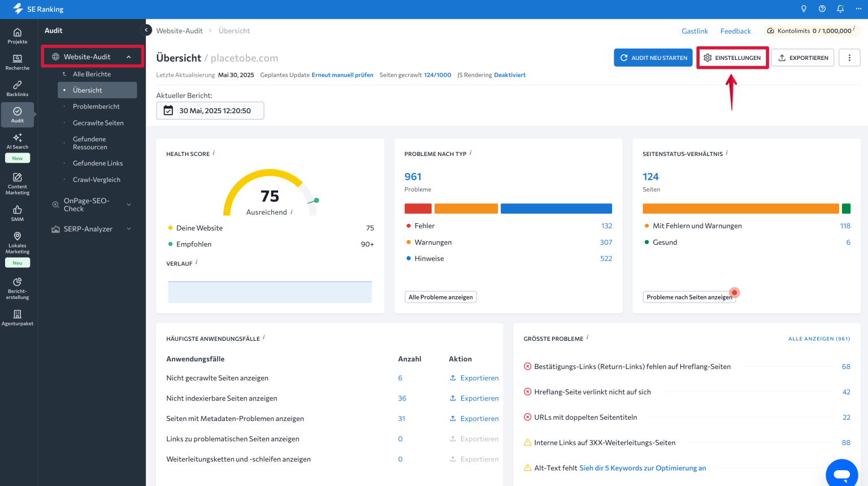Click the red Fehler bar segment
The image size is (868, 486).
pos(418,209)
